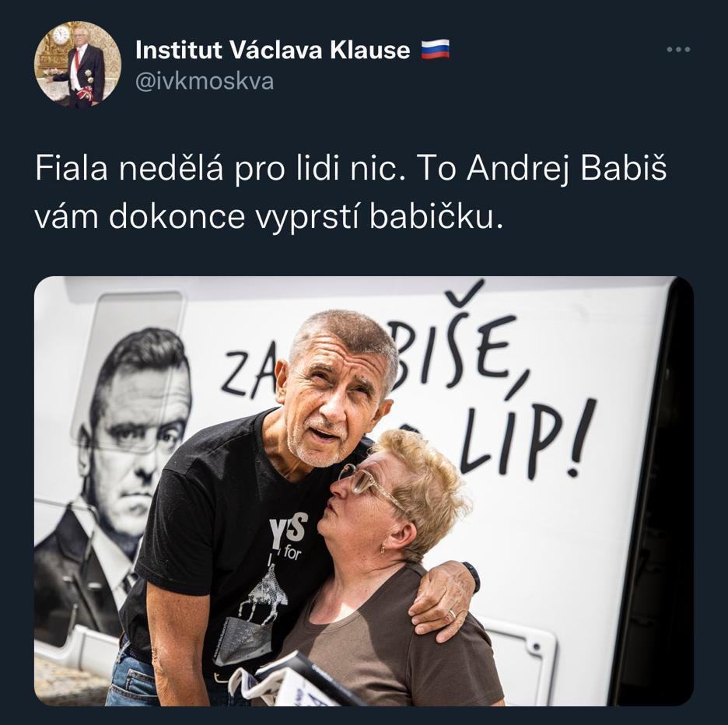Click the woman's gold earring
The width and height of the screenshot is (728, 725).
pos(383,549)
